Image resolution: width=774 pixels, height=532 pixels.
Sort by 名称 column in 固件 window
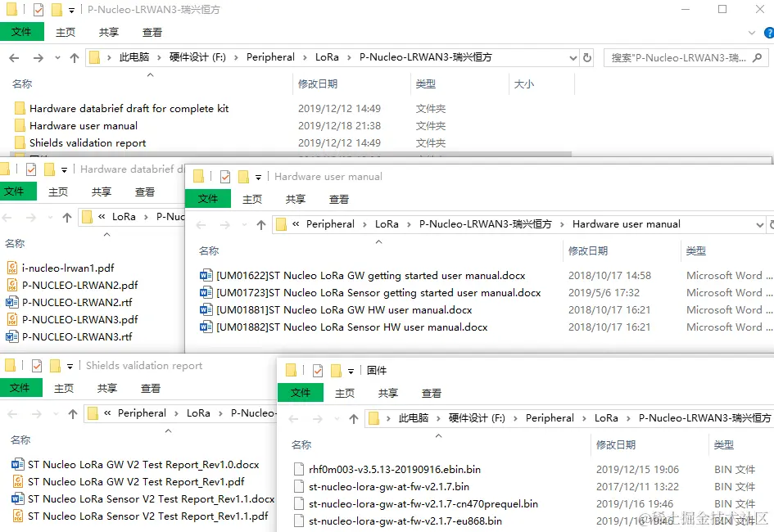coord(301,445)
